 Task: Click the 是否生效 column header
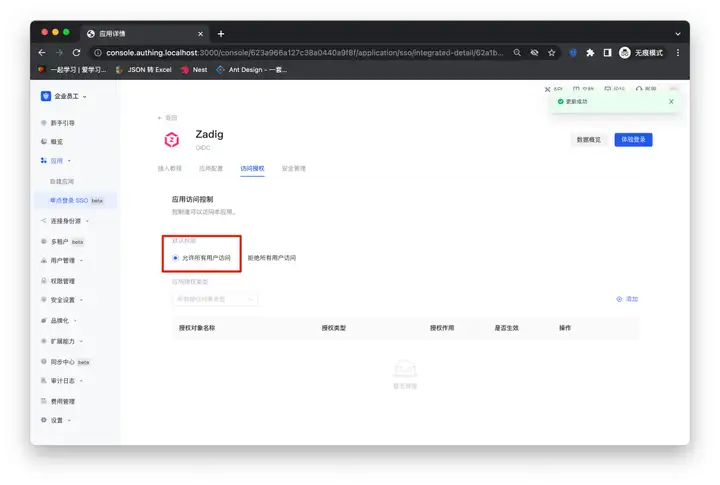(x=506, y=328)
